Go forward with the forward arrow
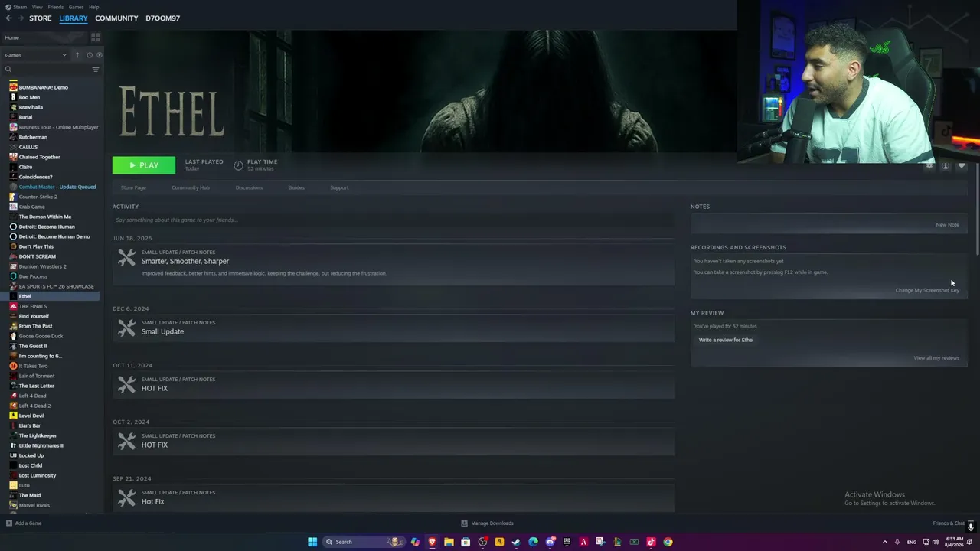This screenshot has height=551, width=980. pyautogui.click(x=20, y=18)
